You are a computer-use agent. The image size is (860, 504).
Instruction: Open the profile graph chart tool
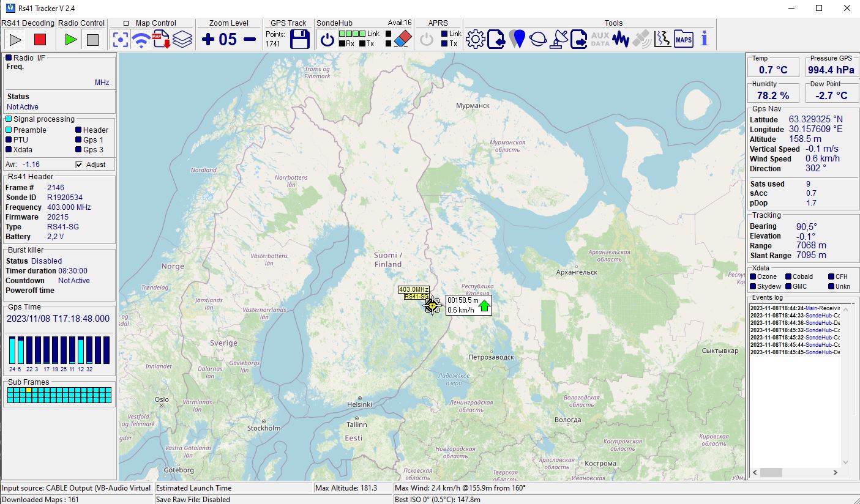coord(662,40)
